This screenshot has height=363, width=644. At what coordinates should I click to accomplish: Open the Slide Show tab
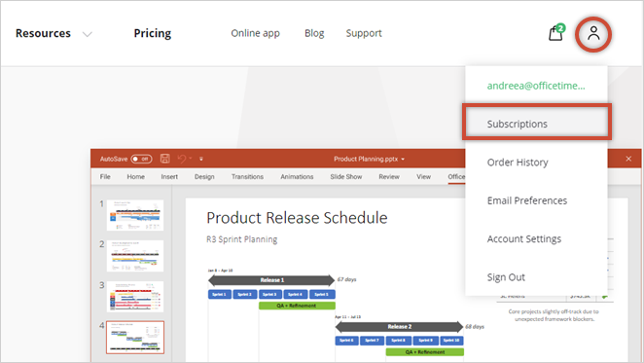pos(346,177)
